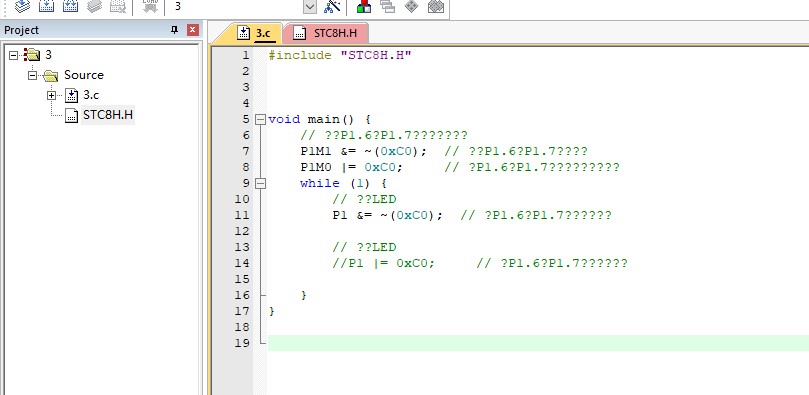This screenshot has height=395, width=809.
Task: Click the Select Software Packs icon
Action: [436, 6]
